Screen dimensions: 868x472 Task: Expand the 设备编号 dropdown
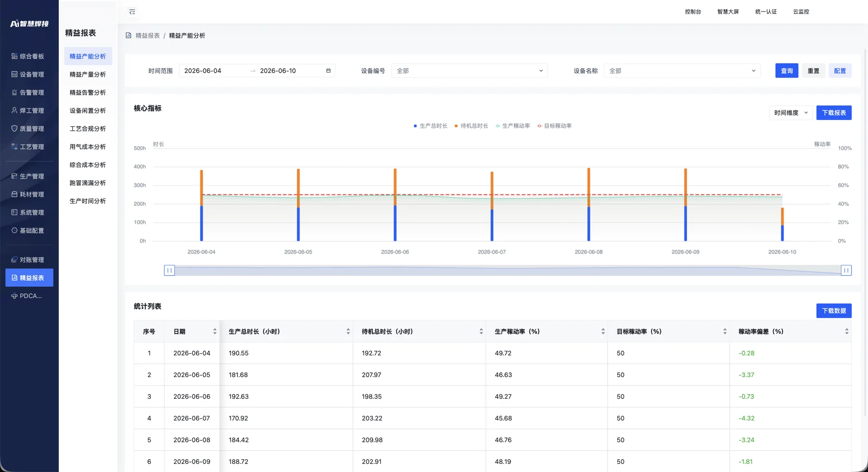point(470,71)
